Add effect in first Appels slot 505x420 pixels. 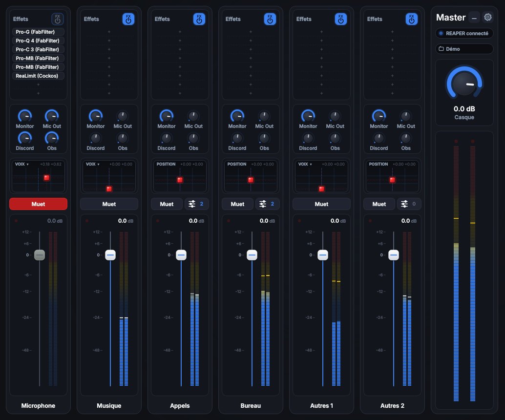(x=180, y=32)
